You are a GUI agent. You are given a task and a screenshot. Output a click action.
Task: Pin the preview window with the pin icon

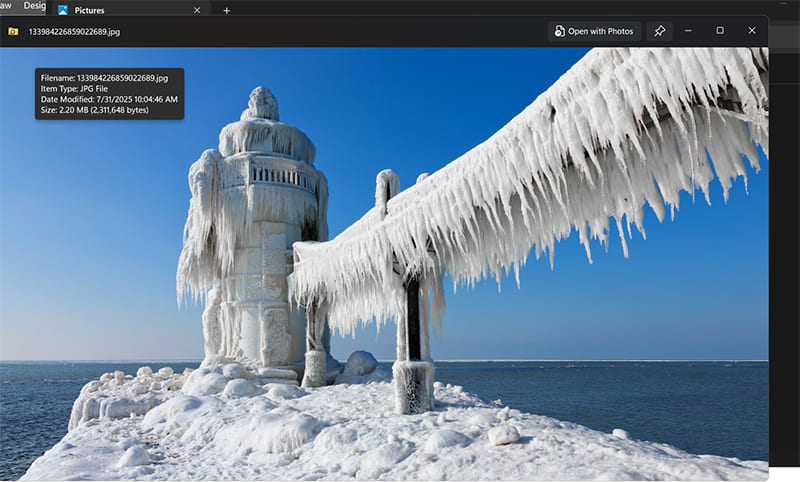pyautogui.click(x=659, y=31)
